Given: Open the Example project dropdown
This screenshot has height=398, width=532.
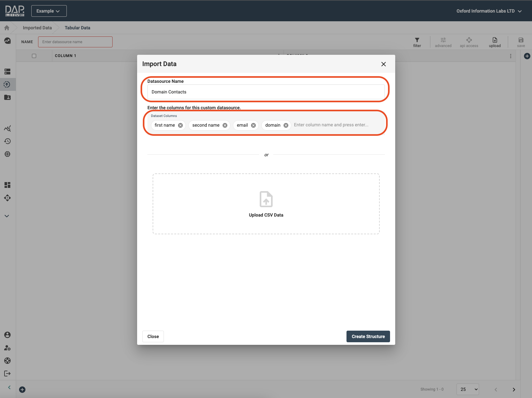Looking at the screenshot, I should tap(49, 11).
